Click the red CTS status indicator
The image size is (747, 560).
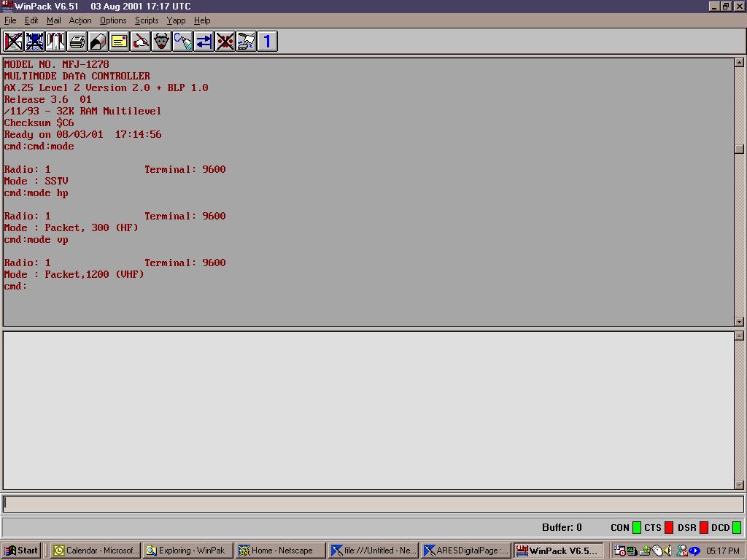coord(669,527)
